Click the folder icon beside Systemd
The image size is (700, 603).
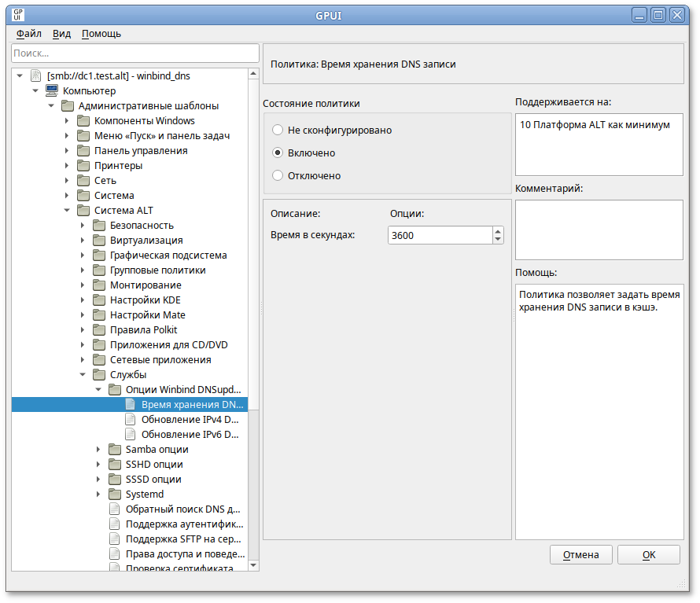[x=114, y=495]
